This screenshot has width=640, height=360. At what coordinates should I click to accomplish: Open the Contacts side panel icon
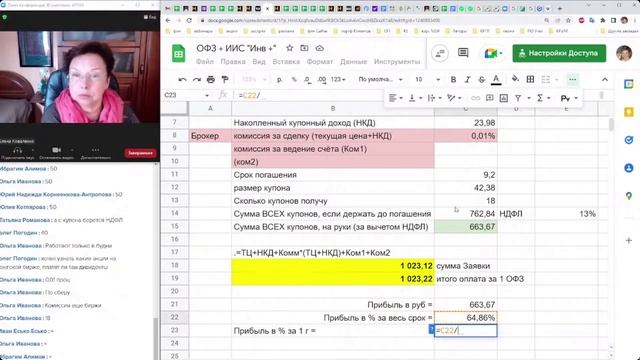point(629,168)
